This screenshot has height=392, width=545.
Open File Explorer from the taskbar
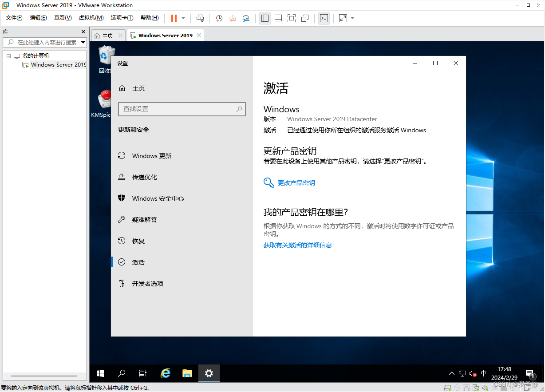187,373
